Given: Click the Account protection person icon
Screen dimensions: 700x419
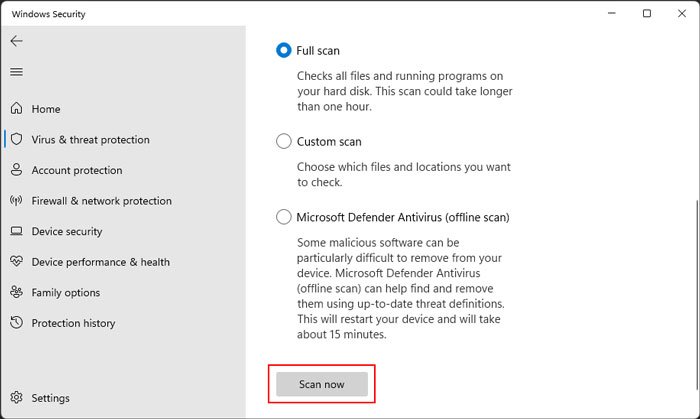Looking at the screenshot, I should click(16, 171).
